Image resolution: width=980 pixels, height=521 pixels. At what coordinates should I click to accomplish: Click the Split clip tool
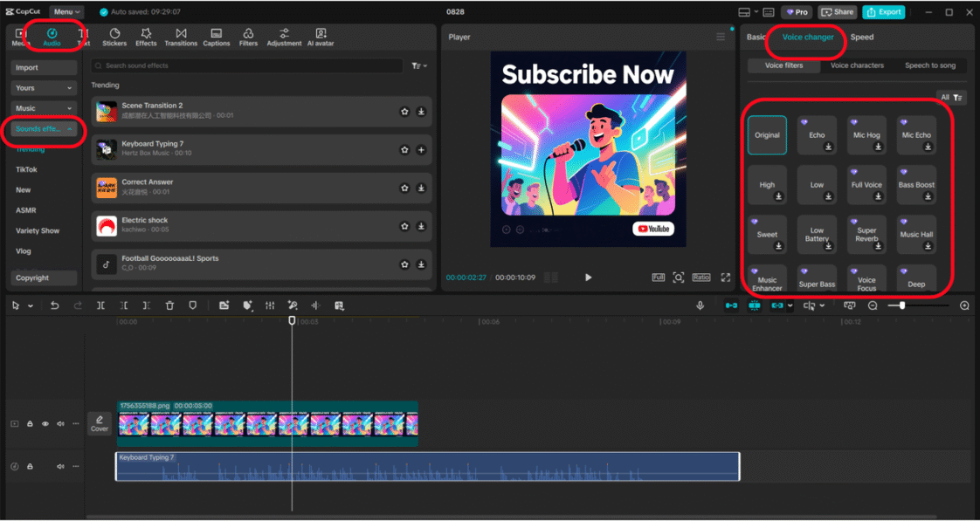pyautogui.click(x=100, y=305)
